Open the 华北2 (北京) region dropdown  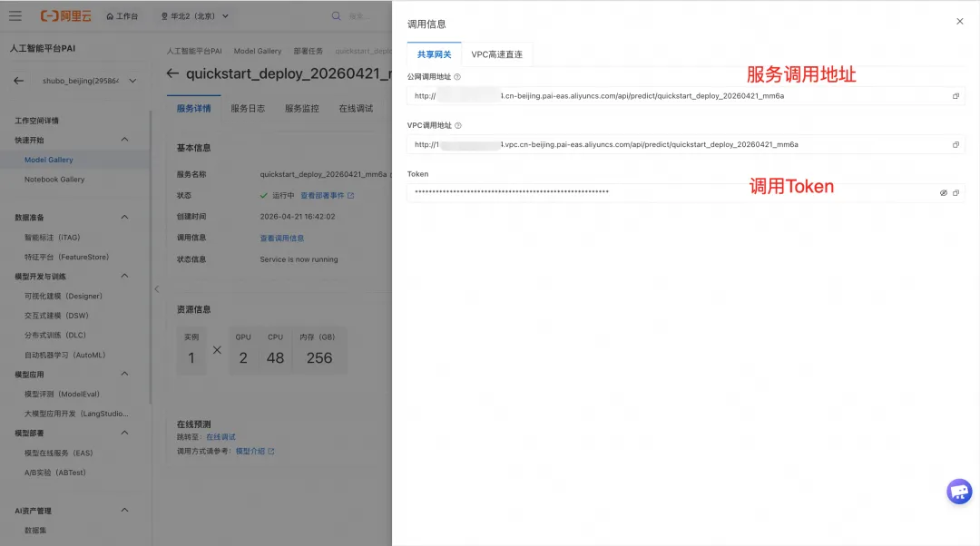click(x=195, y=16)
